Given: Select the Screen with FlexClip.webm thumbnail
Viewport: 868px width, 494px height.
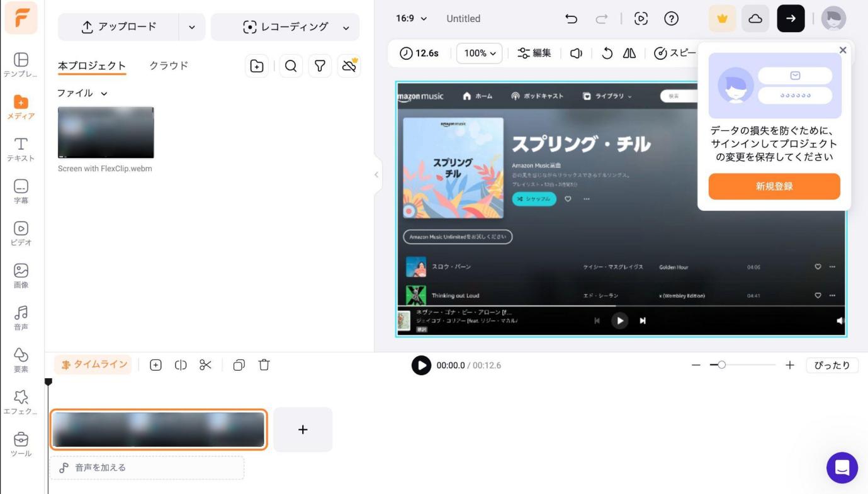Looking at the screenshot, I should [106, 133].
